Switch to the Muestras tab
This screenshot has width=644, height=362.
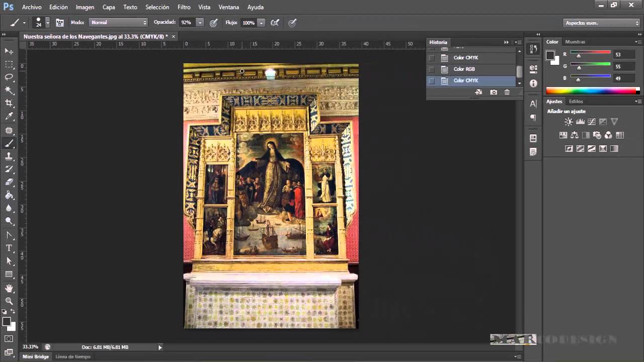(575, 42)
